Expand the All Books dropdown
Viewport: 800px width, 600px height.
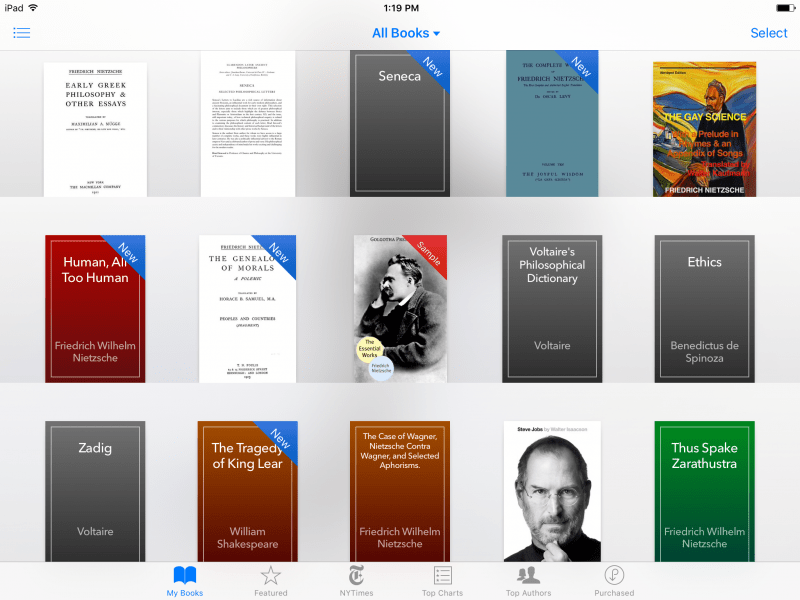click(406, 33)
